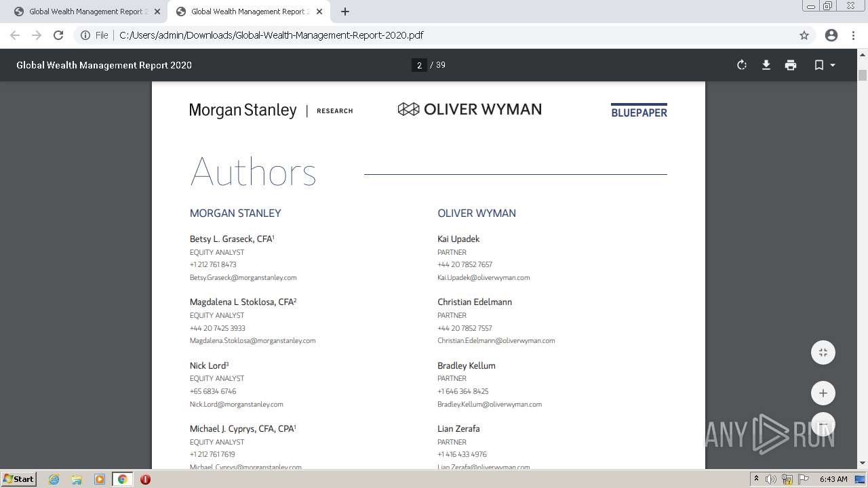
Task: Click the BLUEPAPER label
Action: (x=639, y=111)
